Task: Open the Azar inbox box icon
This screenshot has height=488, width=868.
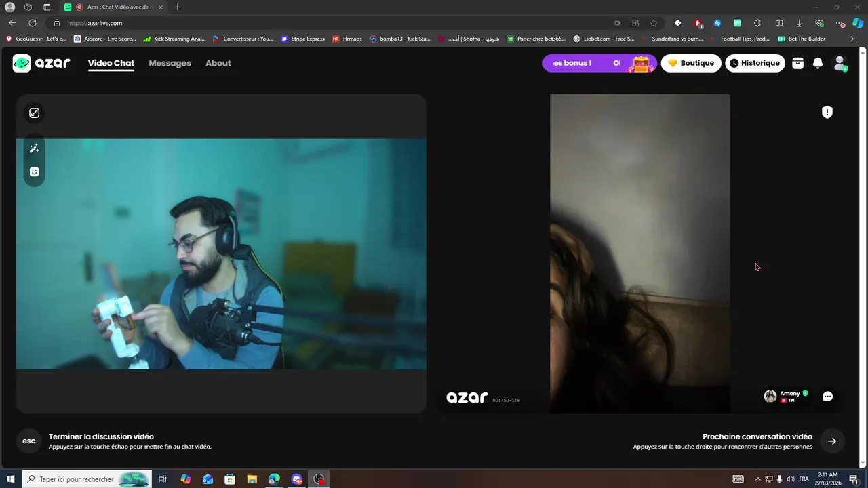Action: (797, 63)
